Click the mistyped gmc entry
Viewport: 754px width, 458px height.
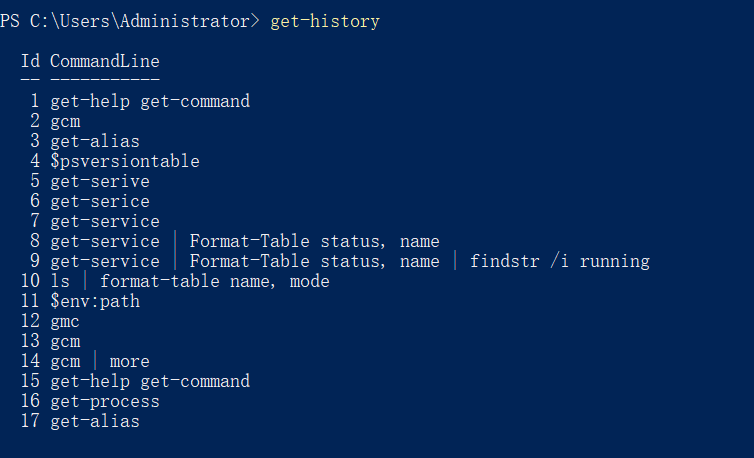pyautogui.click(x=65, y=321)
